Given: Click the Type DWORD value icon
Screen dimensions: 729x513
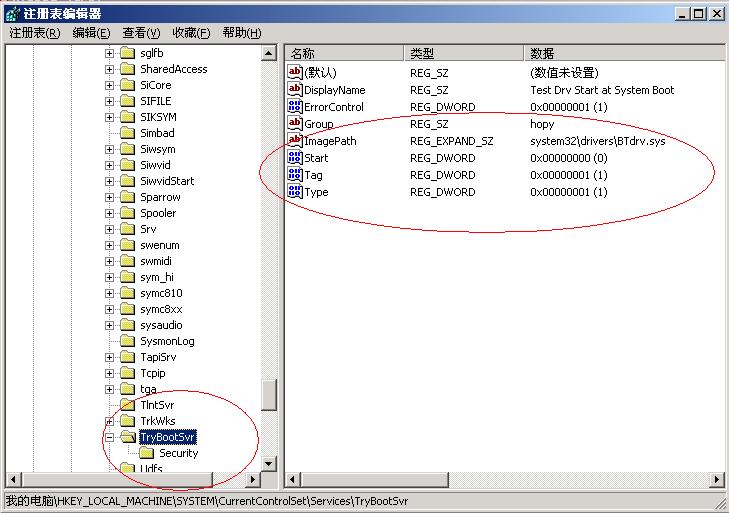Looking at the screenshot, I should click(x=295, y=192).
